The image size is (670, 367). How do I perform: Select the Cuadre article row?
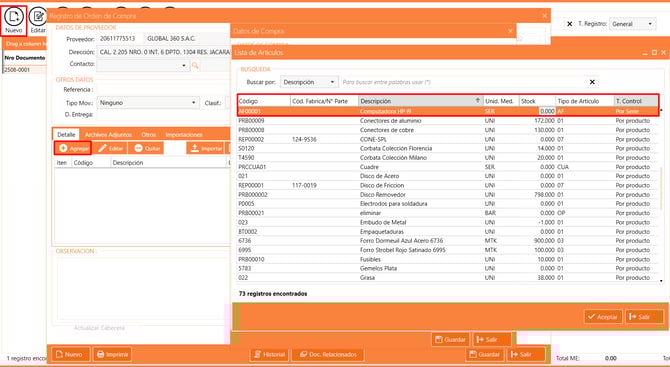[447, 167]
